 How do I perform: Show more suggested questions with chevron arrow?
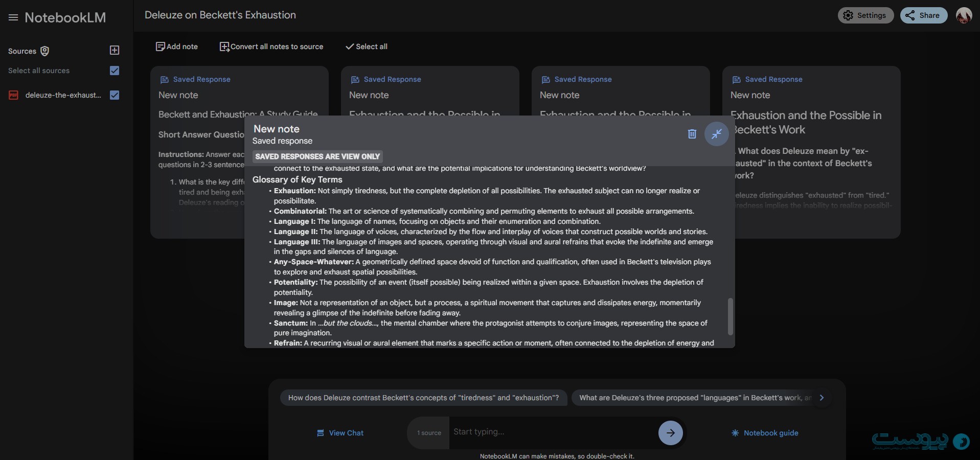pos(822,398)
